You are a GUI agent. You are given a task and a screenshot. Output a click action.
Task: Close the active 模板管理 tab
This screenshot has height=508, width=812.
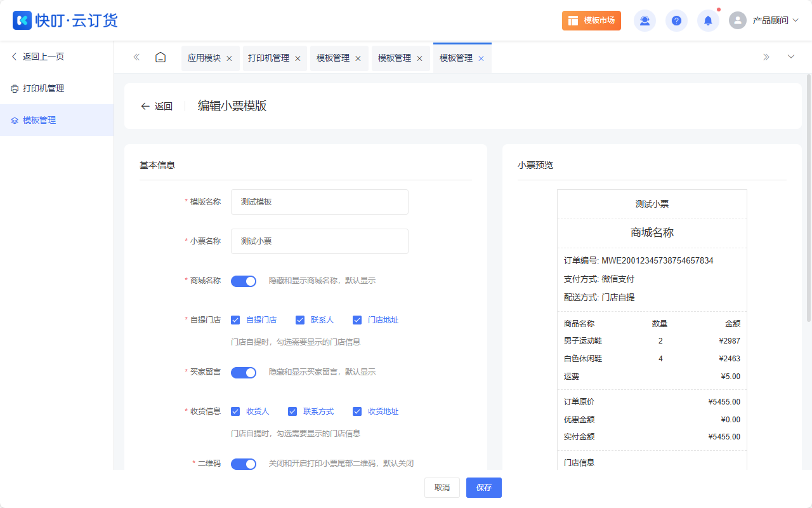click(481, 58)
